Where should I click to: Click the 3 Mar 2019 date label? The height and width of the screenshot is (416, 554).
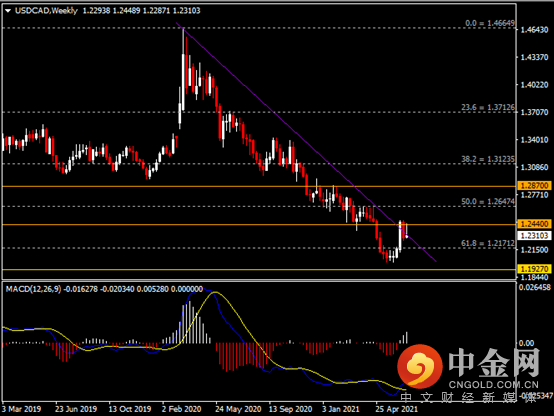click(x=21, y=409)
